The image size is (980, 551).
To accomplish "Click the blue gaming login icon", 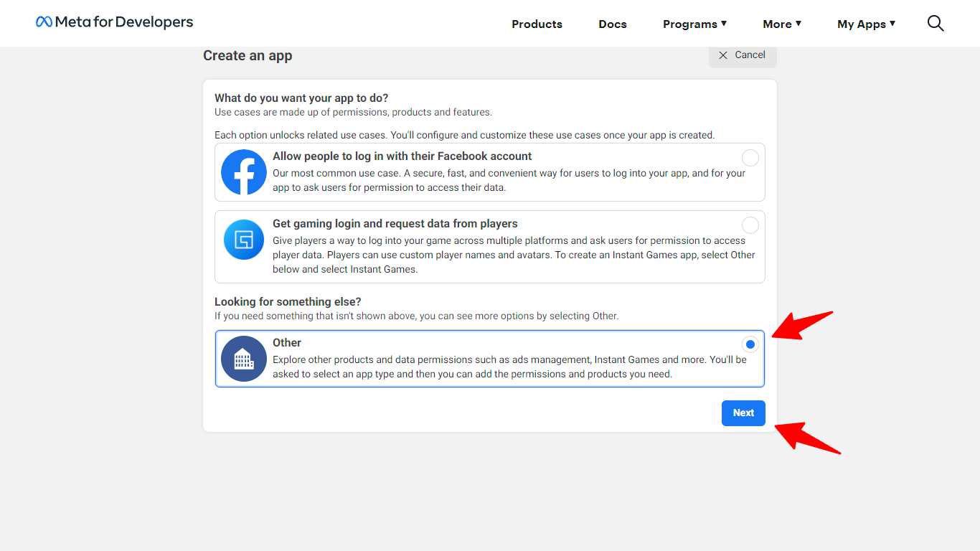I will tap(244, 240).
